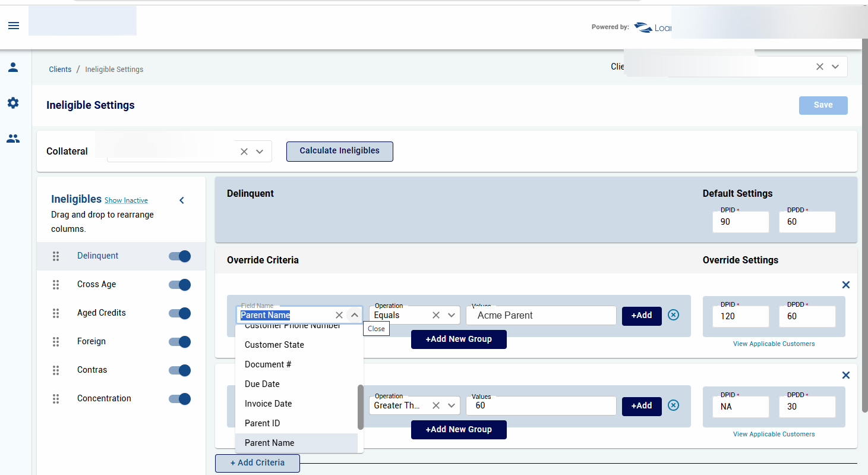Click +Add New Group under second criteria
Screen dimensions: 868x475
coord(459,430)
